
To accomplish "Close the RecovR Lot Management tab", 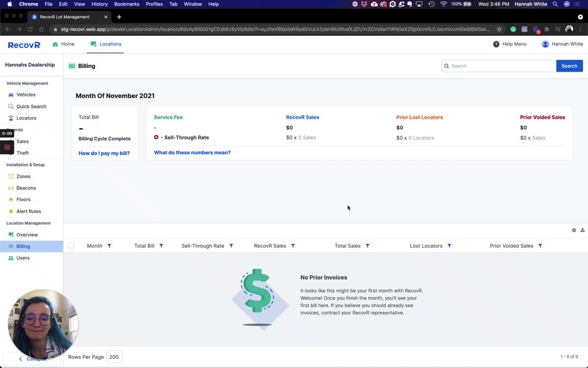I will point(106,17).
